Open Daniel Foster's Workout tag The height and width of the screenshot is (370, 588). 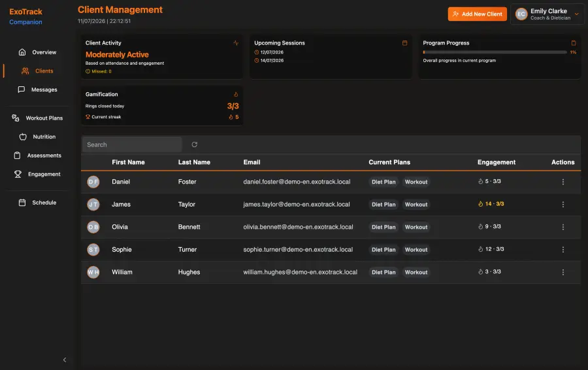(416, 182)
